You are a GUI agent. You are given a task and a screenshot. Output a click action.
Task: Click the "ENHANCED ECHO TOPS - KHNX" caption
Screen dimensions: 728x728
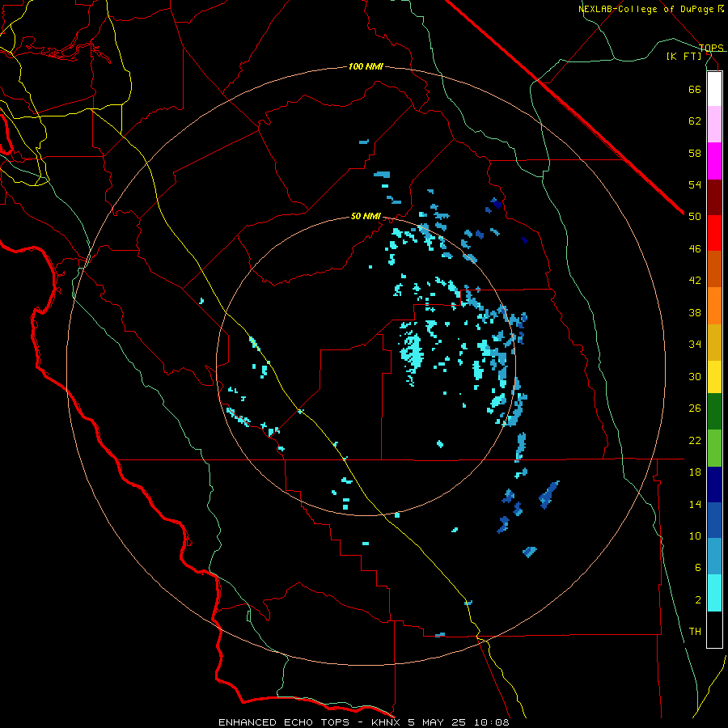point(309,722)
